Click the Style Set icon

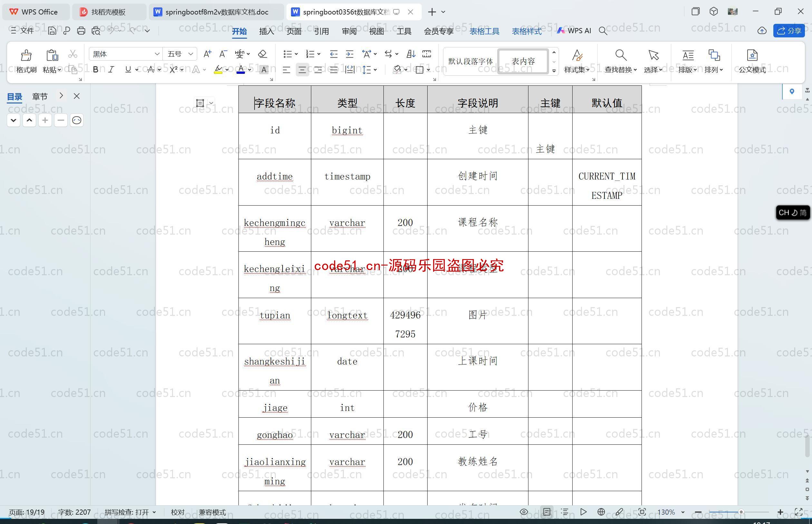tap(577, 55)
